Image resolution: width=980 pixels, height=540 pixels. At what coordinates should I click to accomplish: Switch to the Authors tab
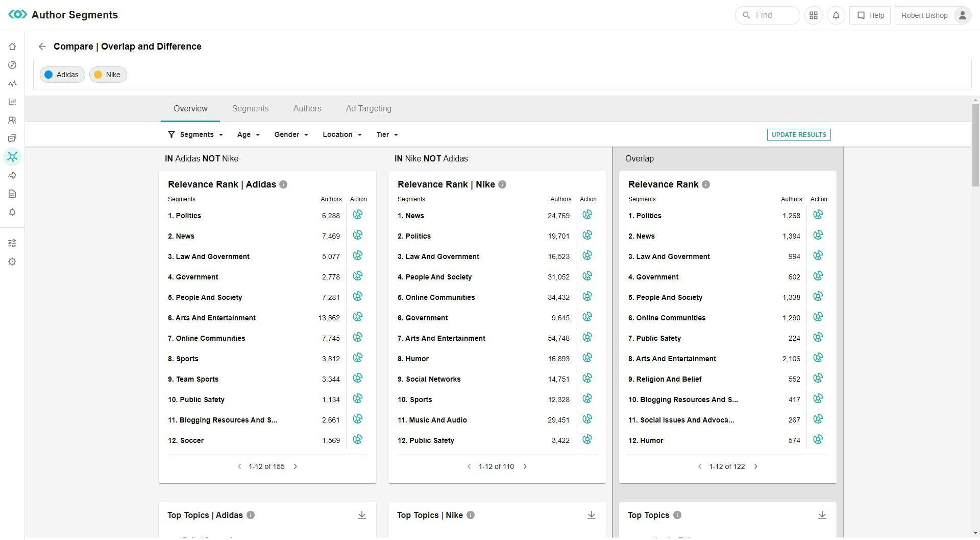[x=307, y=109]
